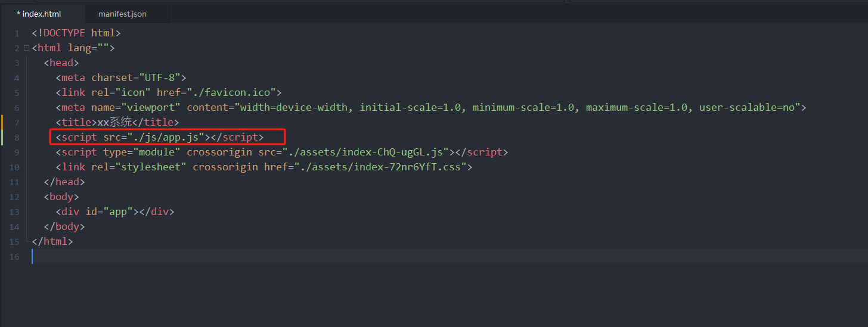Image resolution: width=868 pixels, height=327 pixels.
Task: Click line number 10 in the gutter
Action: (x=15, y=167)
